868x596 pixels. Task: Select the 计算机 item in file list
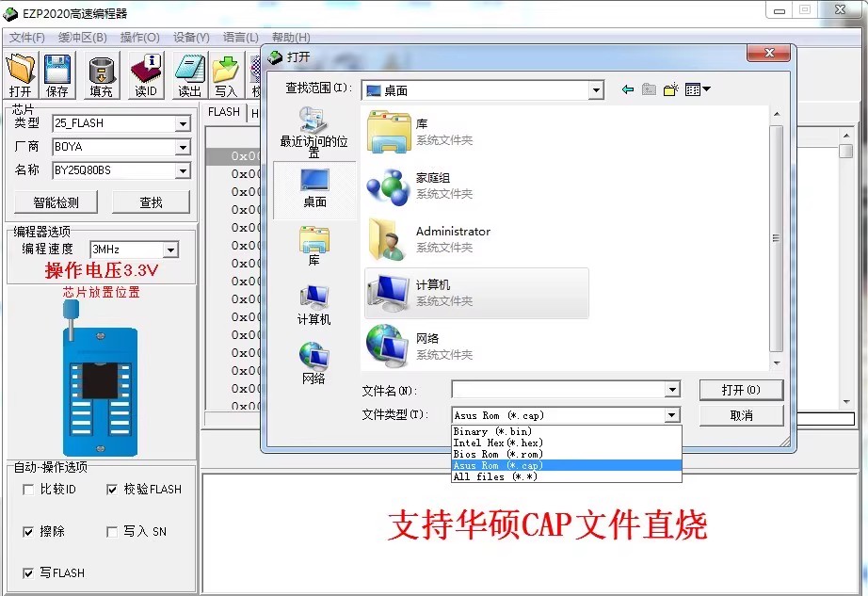click(476, 293)
